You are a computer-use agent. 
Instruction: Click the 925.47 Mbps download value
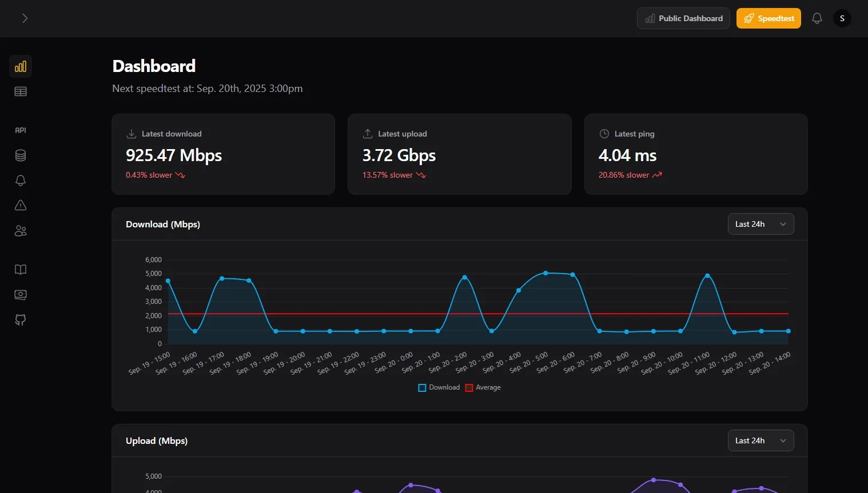(x=174, y=155)
